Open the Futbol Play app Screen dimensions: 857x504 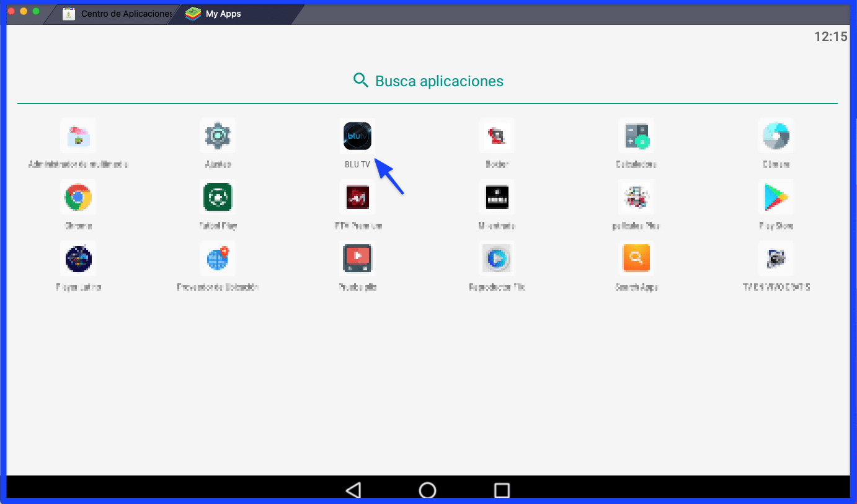click(218, 197)
